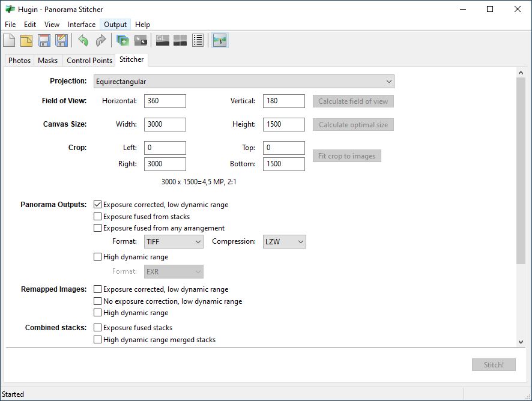Click the grey two-arrows toolbar icon
This screenshot has height=401, width=532.
(140, 40)
